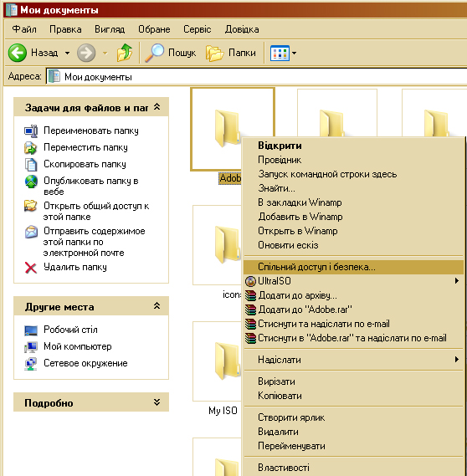Choose Вирізати in the context menu
This screenshot has width=467, height=476.
(x=354, y=381)
